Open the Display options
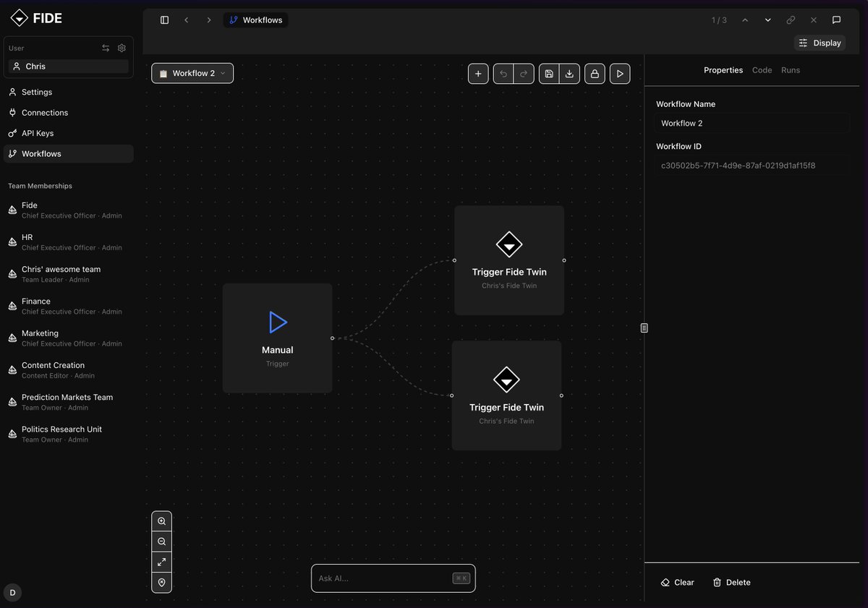The image size is (868, 608). [x=820, y=43]
